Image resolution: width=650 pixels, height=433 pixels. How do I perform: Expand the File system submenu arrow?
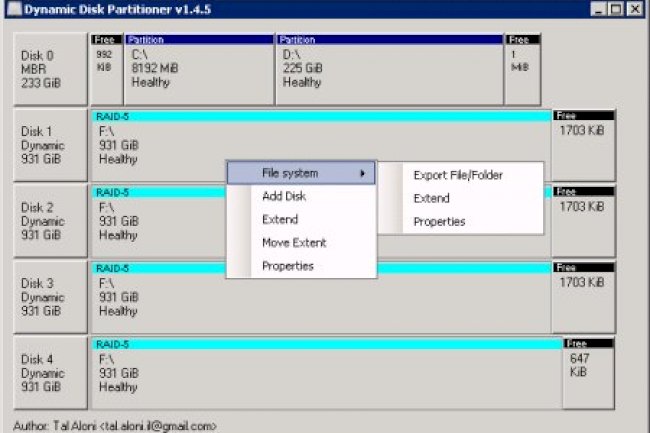(363, 174)
